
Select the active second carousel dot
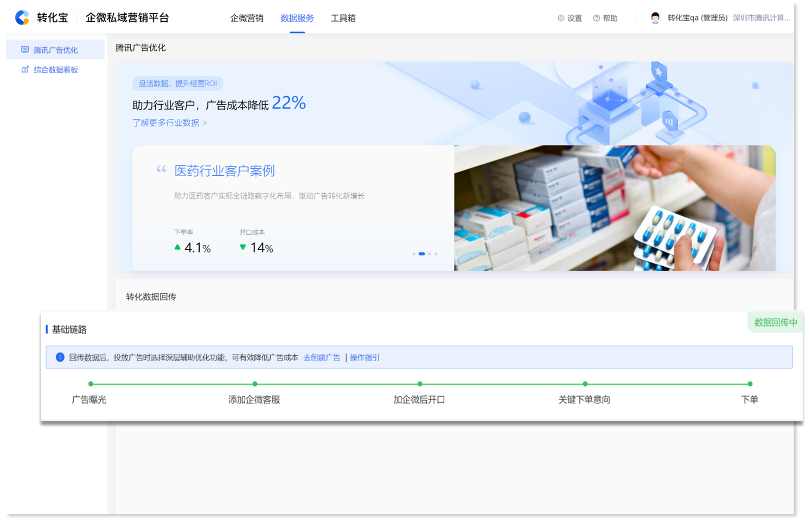[422, 254]
